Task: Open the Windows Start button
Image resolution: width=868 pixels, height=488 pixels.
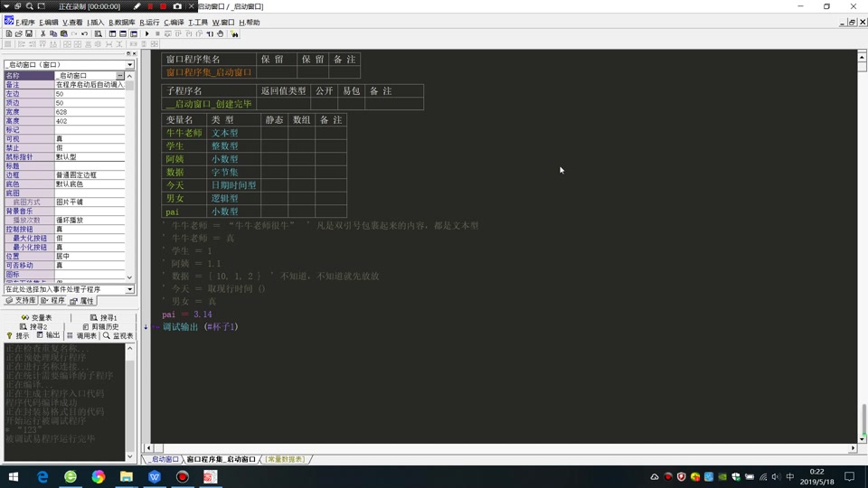Action: pos(14,476)
